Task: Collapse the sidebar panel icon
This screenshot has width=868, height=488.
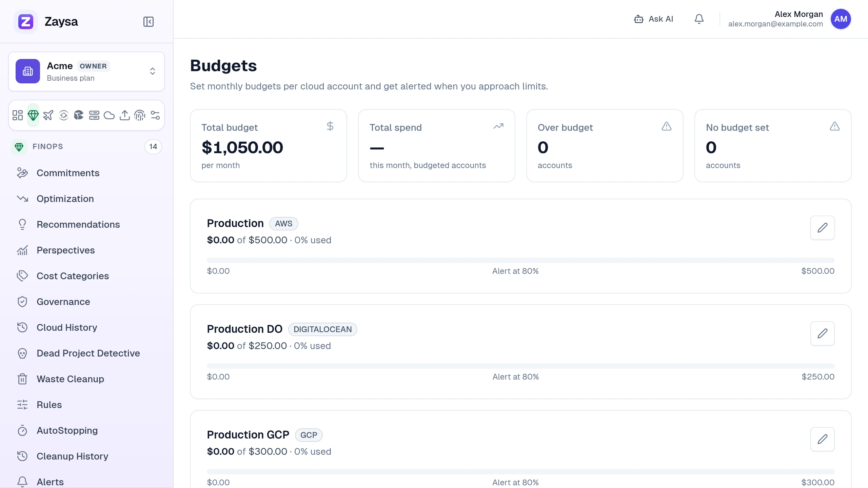Action: tap(148, 22)
